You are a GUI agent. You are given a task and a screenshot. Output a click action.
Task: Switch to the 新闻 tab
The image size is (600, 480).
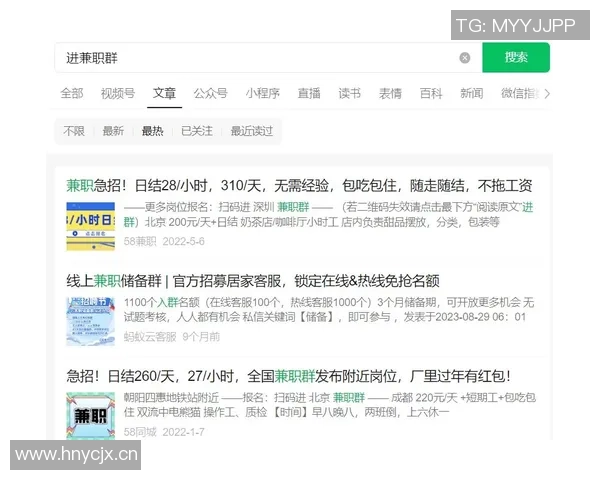click(471, 93)
